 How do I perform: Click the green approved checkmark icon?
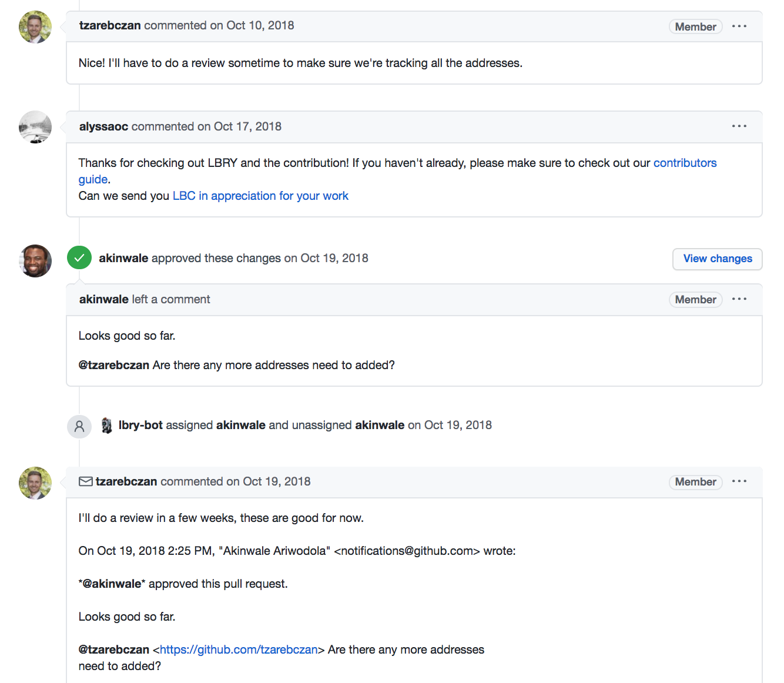[x=79, y=257]
